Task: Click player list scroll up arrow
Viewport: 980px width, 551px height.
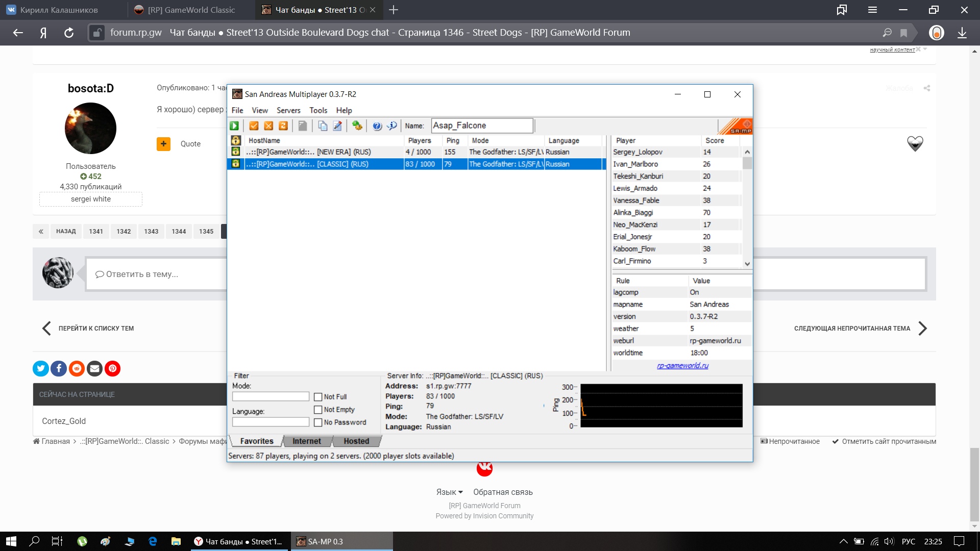Action: (x=747, y=152)
